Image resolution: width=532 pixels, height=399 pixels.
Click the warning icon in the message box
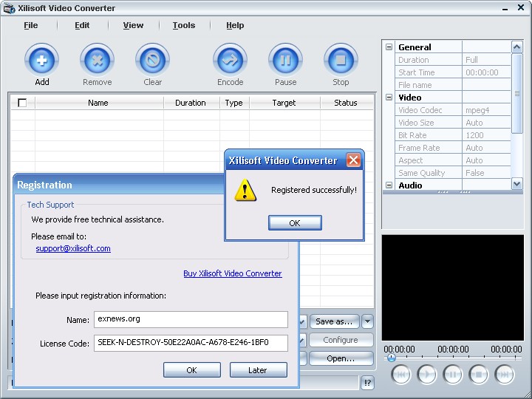[245, 190]
